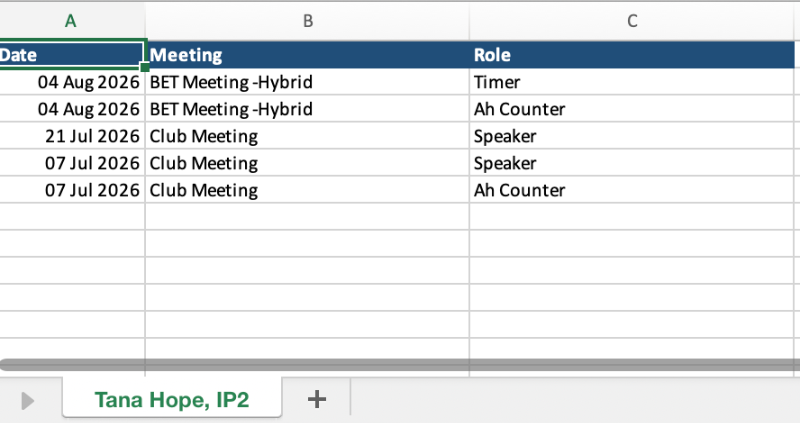
Task: Select first 04 Aug 2026 date cell
Action: 72,82
